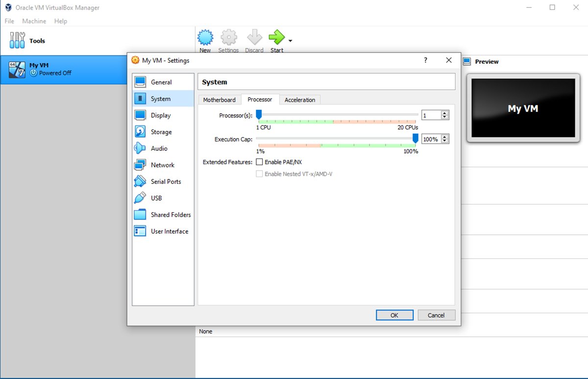Image resolution: width=588 pixels, height=379 pixels.
Task: Click the Tools icon in sidebar
Action: coord(17,41)
